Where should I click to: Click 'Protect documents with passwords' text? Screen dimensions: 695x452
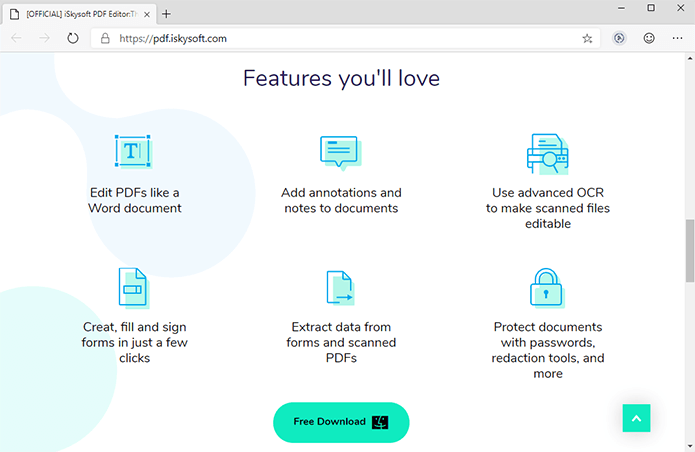548,350
